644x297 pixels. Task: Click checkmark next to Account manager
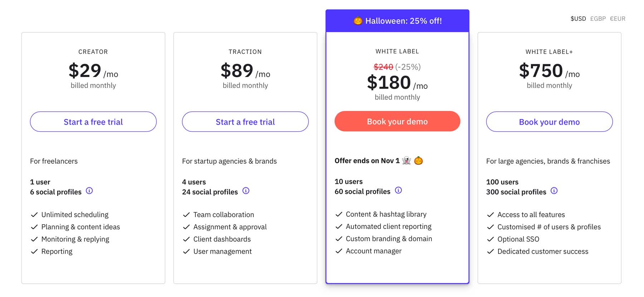[338, 251]
